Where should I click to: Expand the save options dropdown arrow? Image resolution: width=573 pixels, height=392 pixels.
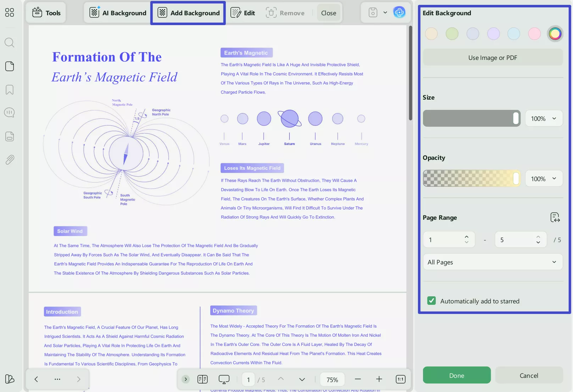click(385, 13)
